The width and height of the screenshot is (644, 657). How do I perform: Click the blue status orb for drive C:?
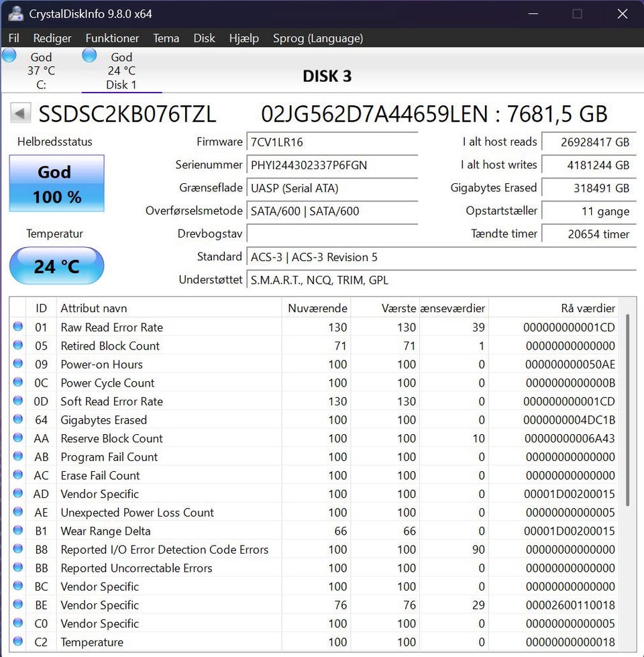[x=9, y=56]
